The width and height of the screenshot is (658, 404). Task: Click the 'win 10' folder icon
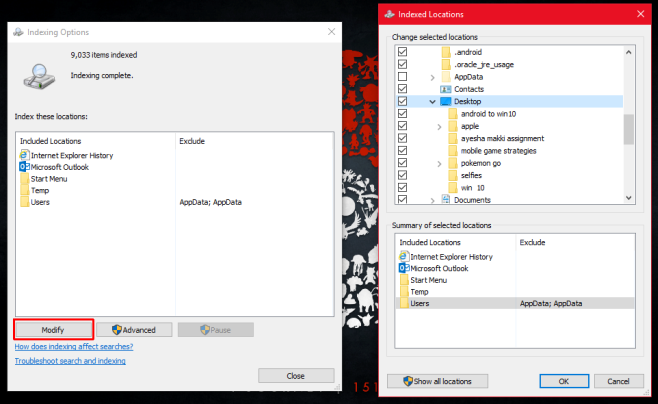[x=452, y=188]
